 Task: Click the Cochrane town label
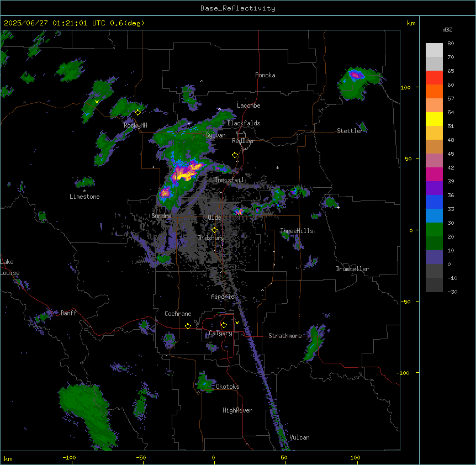coord(178,314)
